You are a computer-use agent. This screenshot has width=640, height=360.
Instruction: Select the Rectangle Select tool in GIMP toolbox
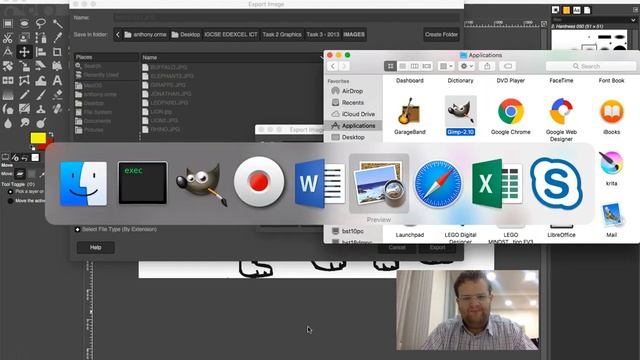click(x=8, y=23)
